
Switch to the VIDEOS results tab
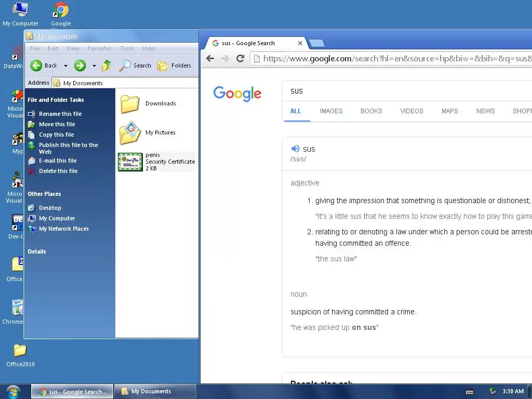coord(411,111)
